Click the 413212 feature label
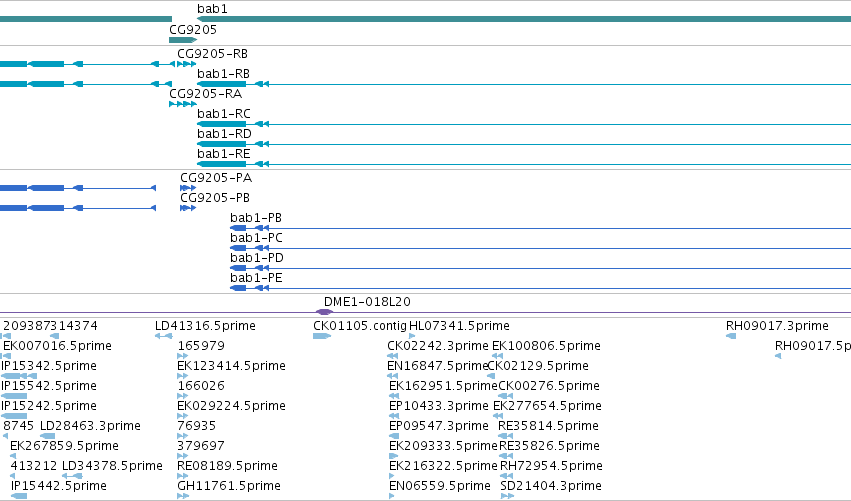851x501 pixels. click(34, 467)
